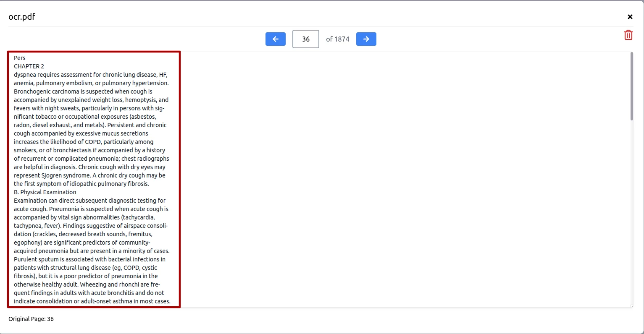This screenshot has width=644, height=334.
Task: Click the 'of 1874' page count text
Action: click(x=338, y=39)
